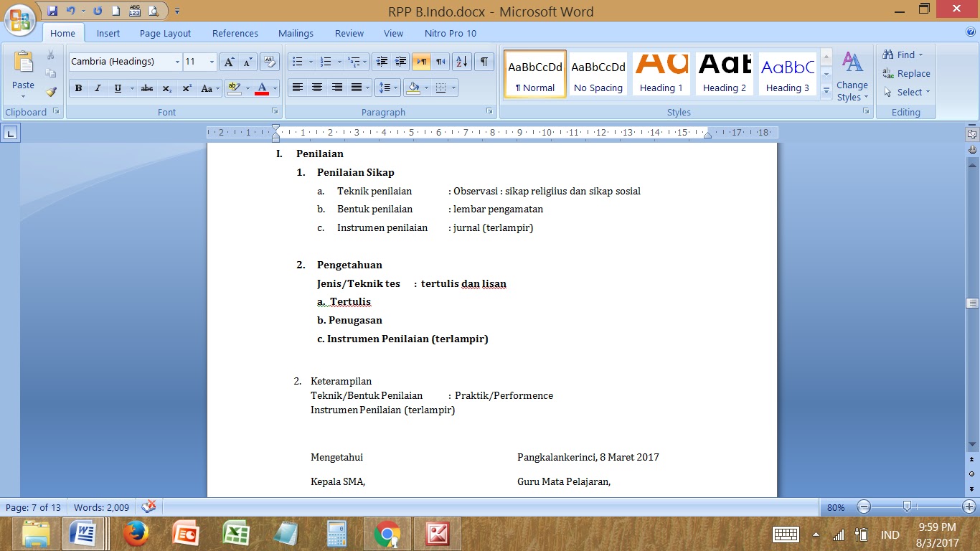Viewport: 980px width, 551px height.
Task: Click the Words count in the status bar
Action: click(101, 507)
